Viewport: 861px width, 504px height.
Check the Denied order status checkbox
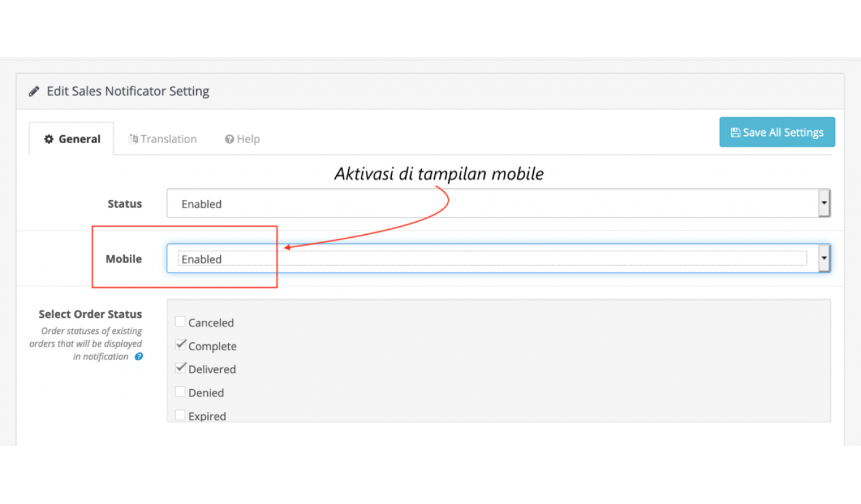(x=180, y=391)
